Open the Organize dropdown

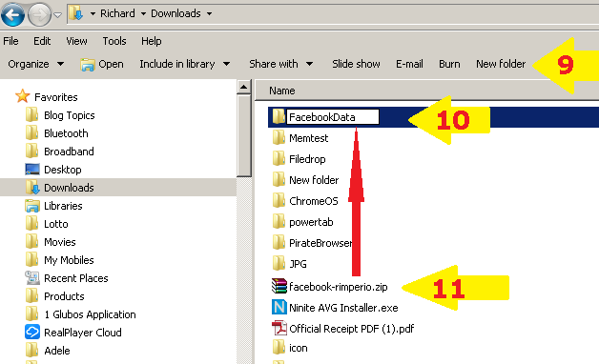click(x=36, y=64)
